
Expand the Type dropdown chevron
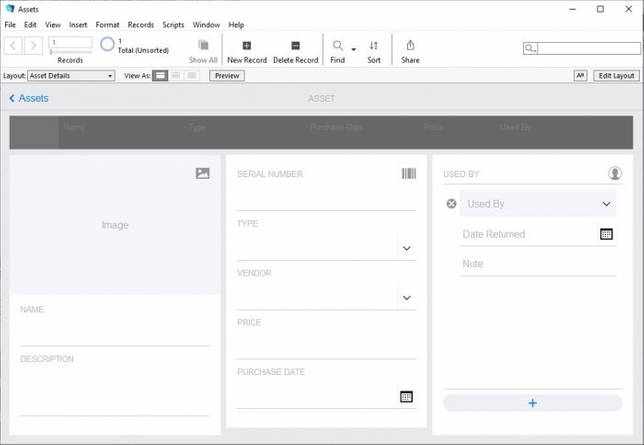(x=407, y=248)
